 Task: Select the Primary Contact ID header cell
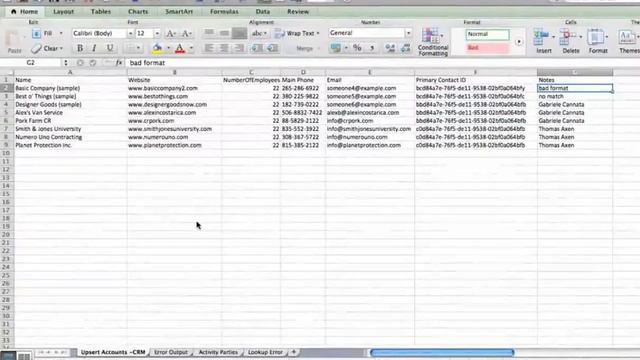476,80
